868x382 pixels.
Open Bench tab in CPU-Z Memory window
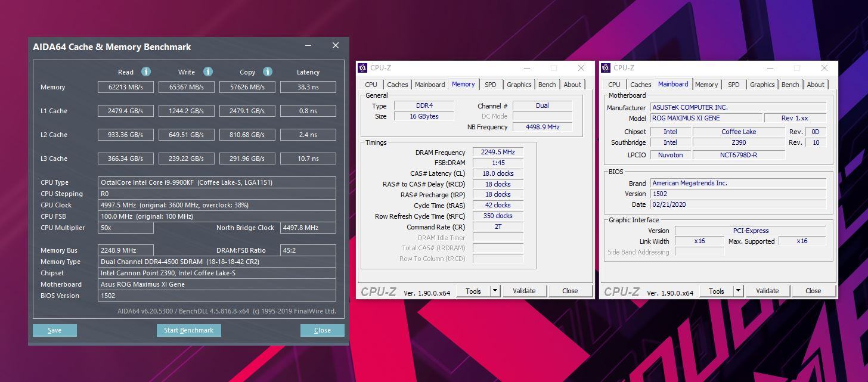[x=547, y=85]
